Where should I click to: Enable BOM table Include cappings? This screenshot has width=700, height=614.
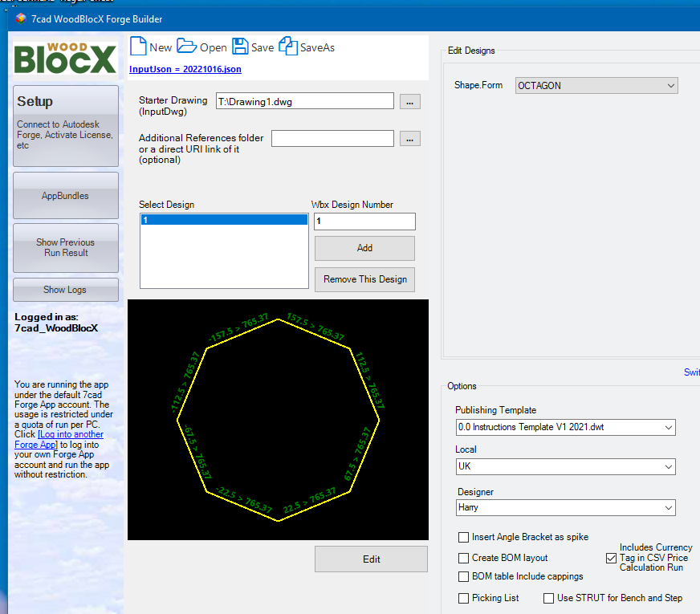coord(463,576)
